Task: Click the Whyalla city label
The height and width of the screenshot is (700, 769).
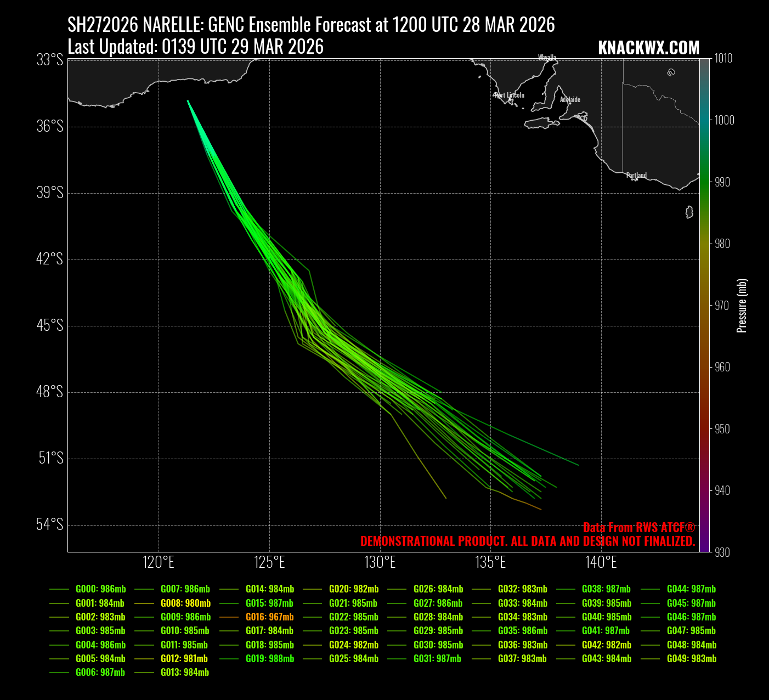Action: coord(547,58)
